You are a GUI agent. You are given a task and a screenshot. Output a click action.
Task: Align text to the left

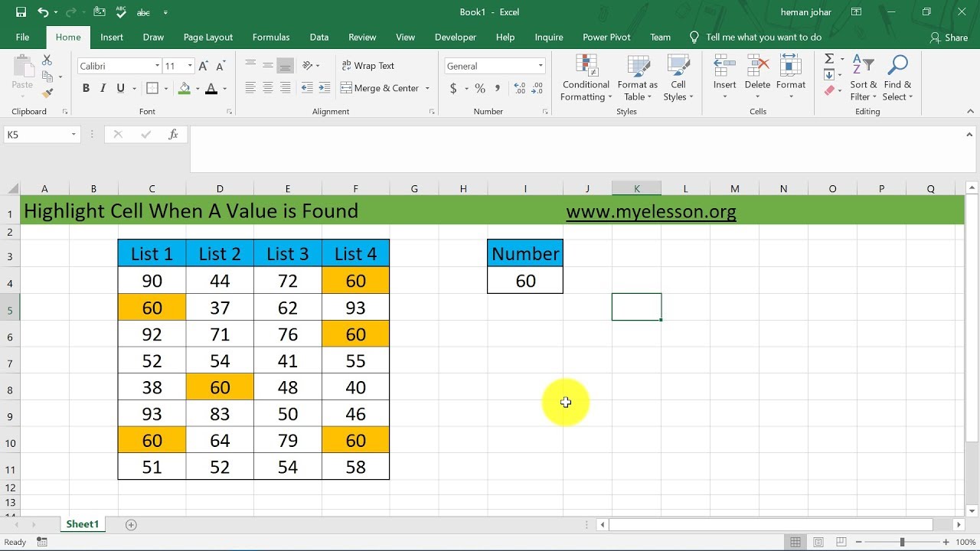tap(250, 88)
